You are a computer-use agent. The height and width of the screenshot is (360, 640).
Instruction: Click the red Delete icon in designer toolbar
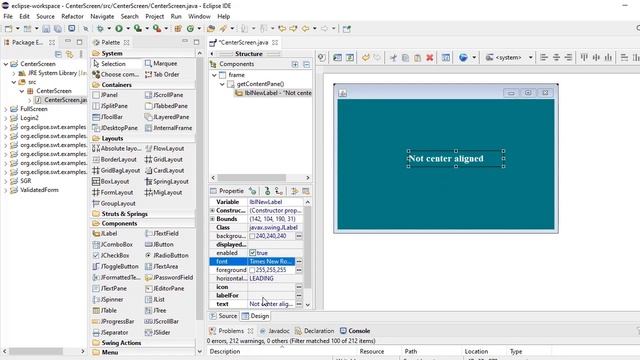click(x=429, y=58)
